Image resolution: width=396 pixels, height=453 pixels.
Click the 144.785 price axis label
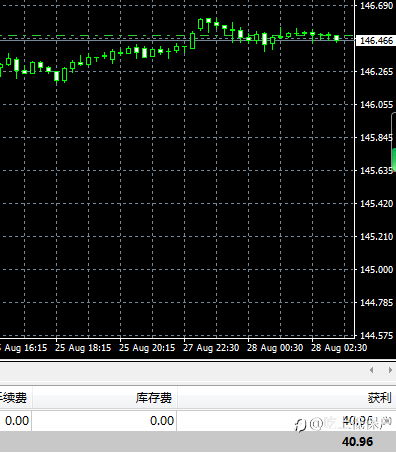coord(377,303)
